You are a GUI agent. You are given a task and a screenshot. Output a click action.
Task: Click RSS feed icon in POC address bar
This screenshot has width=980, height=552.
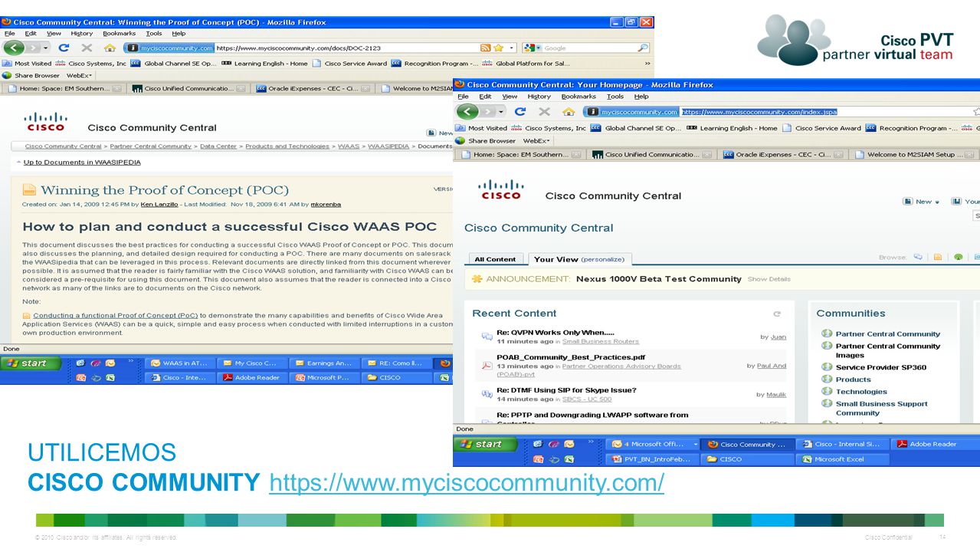(485, 48)
